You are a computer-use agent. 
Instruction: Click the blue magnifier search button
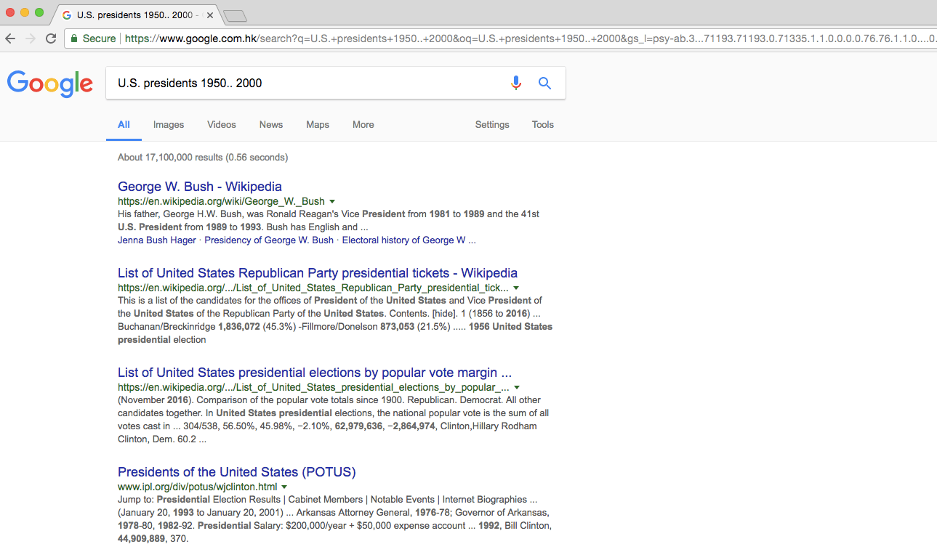point(544,83)
